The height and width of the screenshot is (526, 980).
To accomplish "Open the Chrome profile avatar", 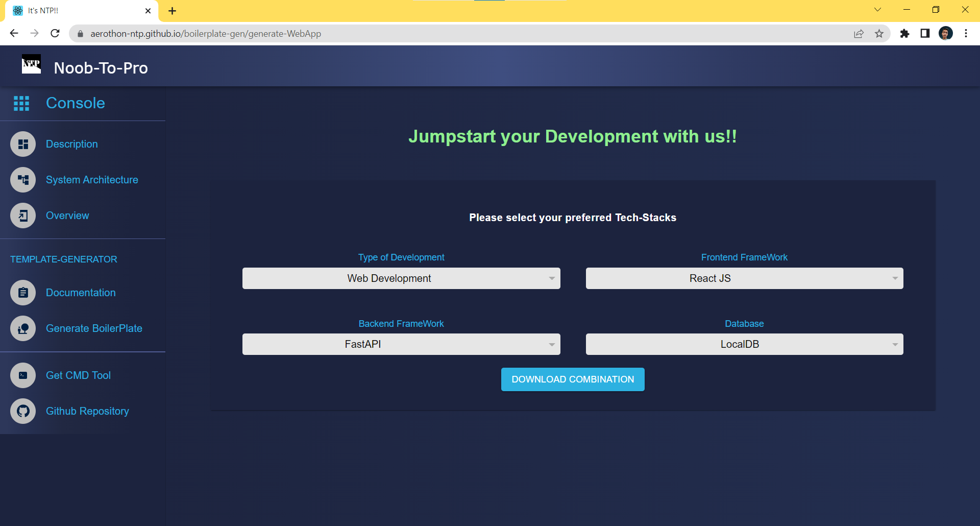I will coord(946,34).
